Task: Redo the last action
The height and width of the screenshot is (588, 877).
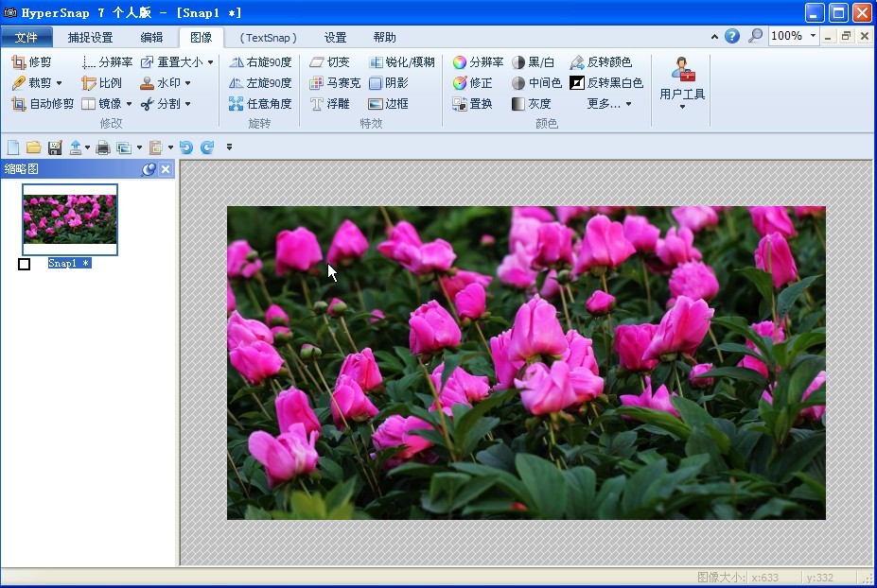Action: 207,147
